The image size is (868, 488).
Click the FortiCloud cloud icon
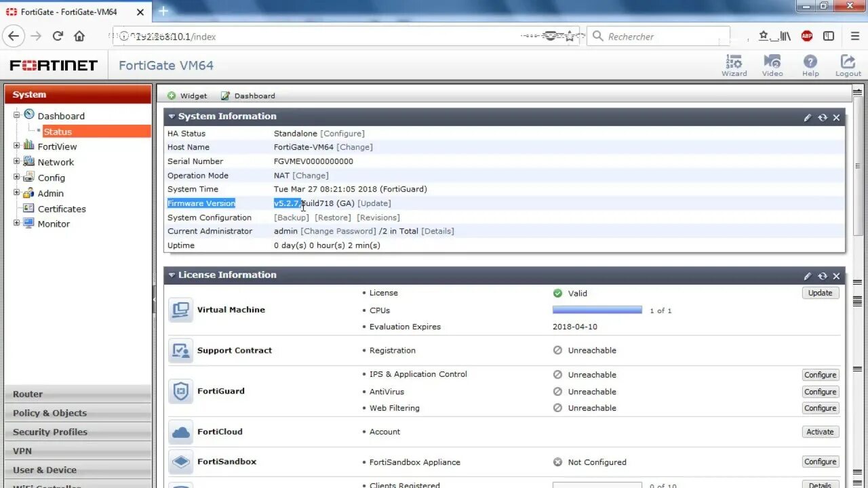(181, 432)
